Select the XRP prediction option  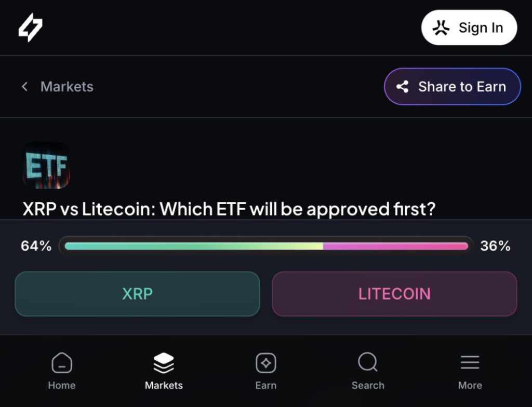click(x=137, y=294)
